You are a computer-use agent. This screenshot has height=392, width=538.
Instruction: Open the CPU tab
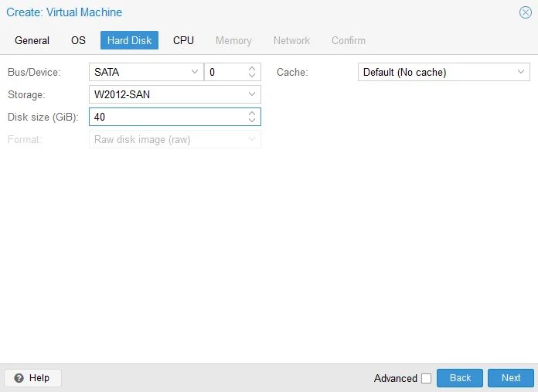click(183, 40)
